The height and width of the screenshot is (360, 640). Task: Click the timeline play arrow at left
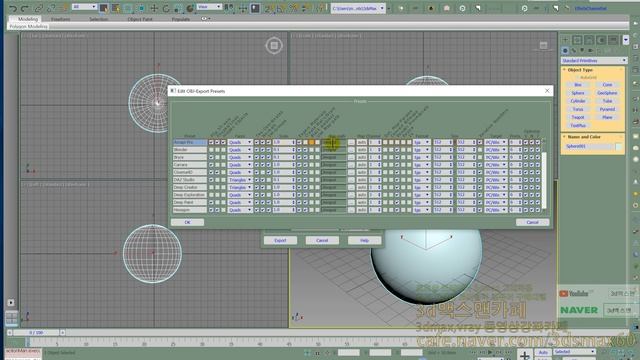point(11,302)
